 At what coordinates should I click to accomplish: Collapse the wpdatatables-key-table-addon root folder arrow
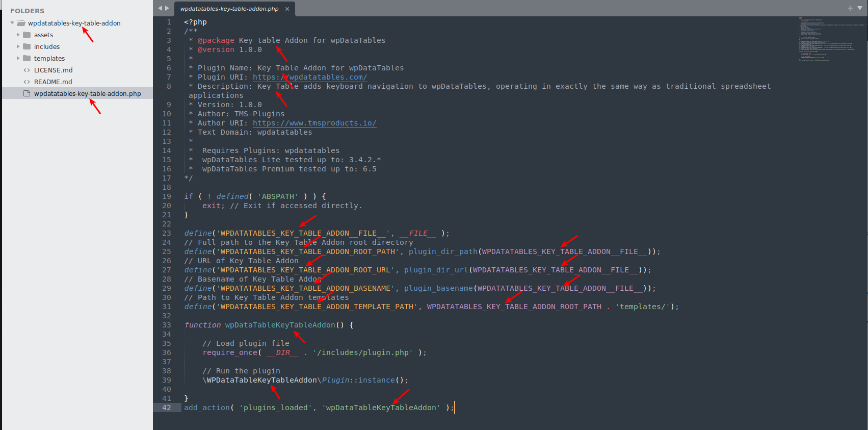click(x=12, y=23)
